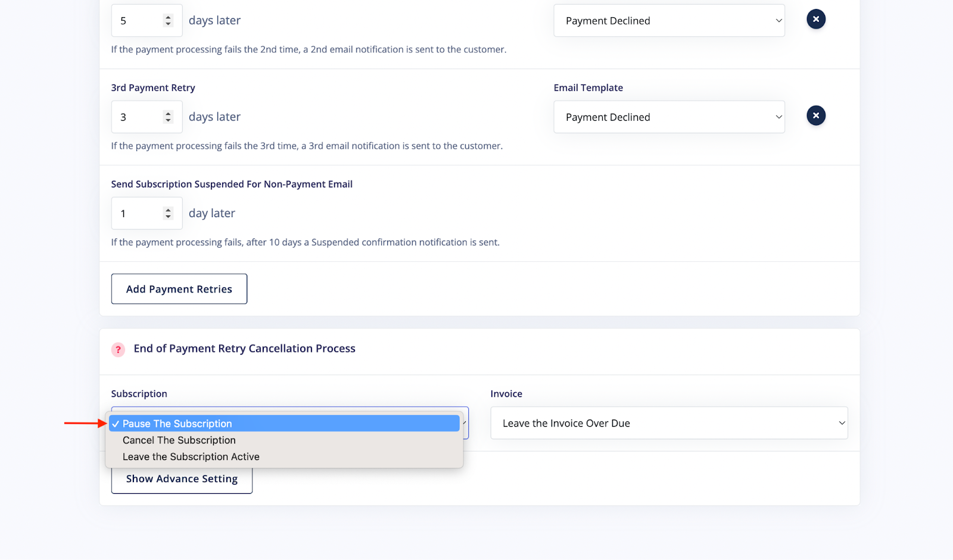Open the Invoice dropdown showing Over Due
953x560 pixels.
[x=669, y=423]
